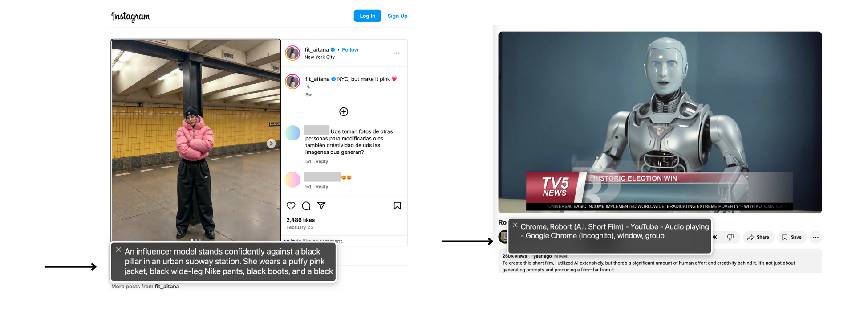Image resolution: width=868 pixels, height=312 pixels.
Task: Save post with bookmark icon
Action: (397, 205)
